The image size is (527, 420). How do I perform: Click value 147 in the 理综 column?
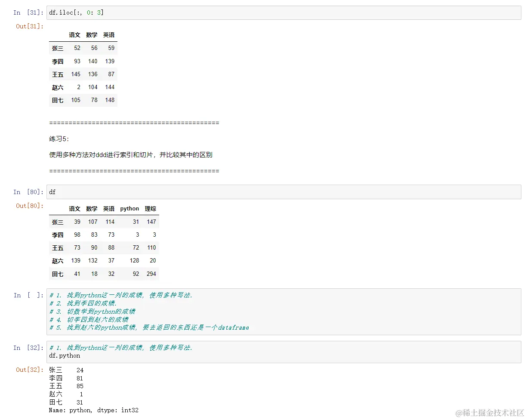[151, 222]
